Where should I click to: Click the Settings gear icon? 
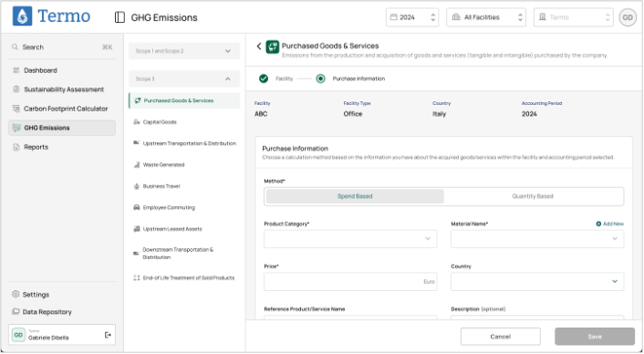[16, 294]
